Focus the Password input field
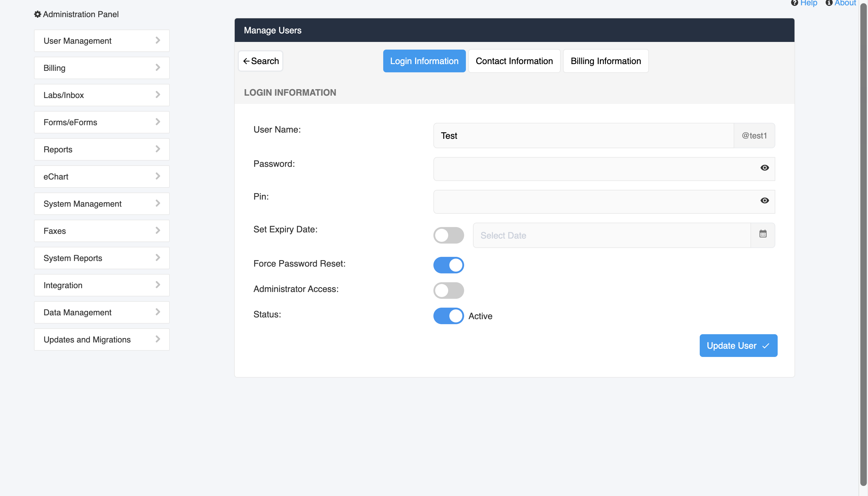The height and width of the screenshot is (496, 868). tap(604, 169)
